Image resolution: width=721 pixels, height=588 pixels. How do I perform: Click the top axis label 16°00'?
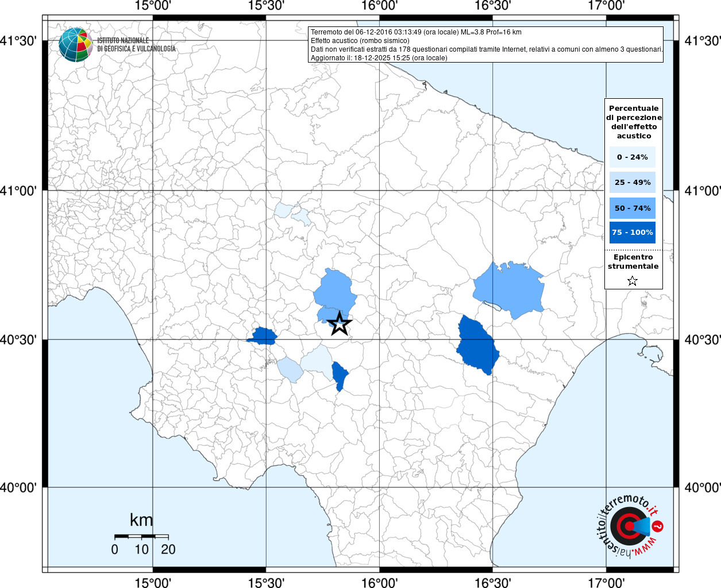(379, 6)
